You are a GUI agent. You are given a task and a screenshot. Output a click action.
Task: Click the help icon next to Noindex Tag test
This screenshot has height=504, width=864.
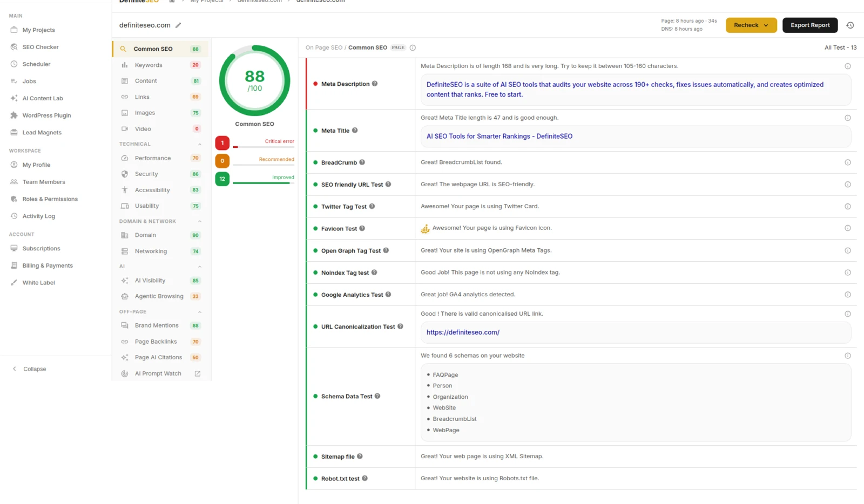pos(374,273)
